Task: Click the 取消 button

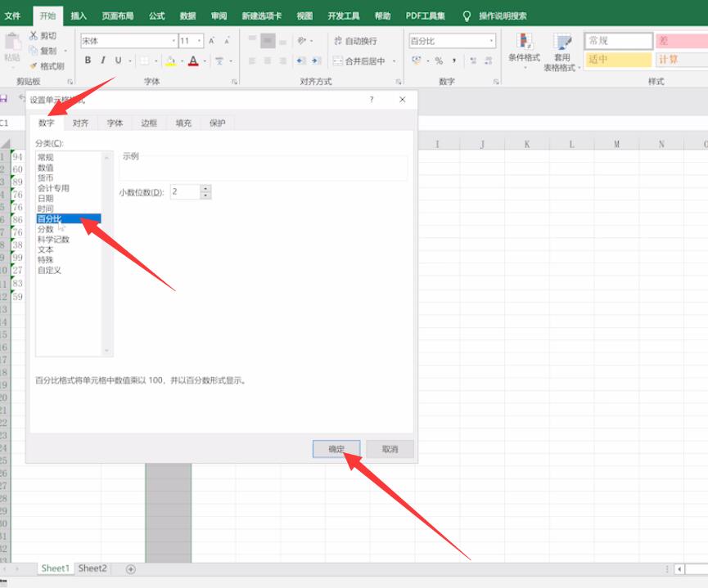Action: (390, 449)
